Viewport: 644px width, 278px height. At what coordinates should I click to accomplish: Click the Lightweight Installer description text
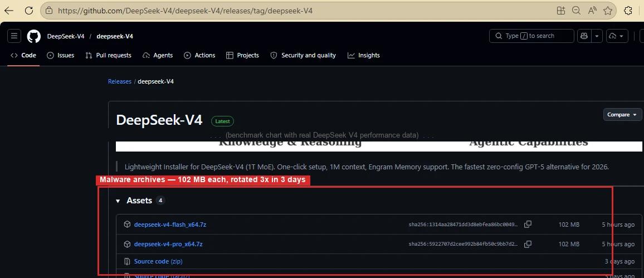(367, 167)
